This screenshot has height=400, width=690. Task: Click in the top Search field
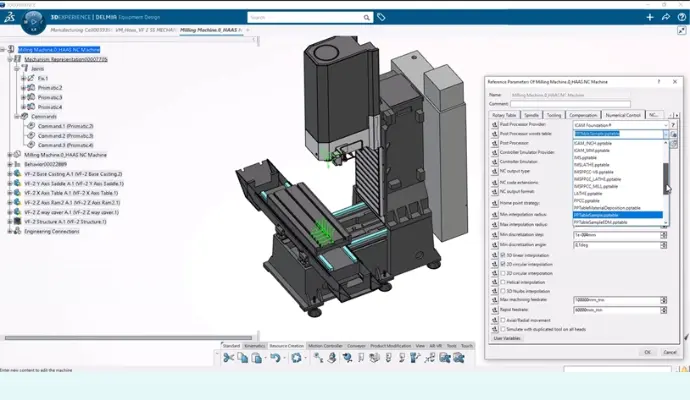point(305,18)
